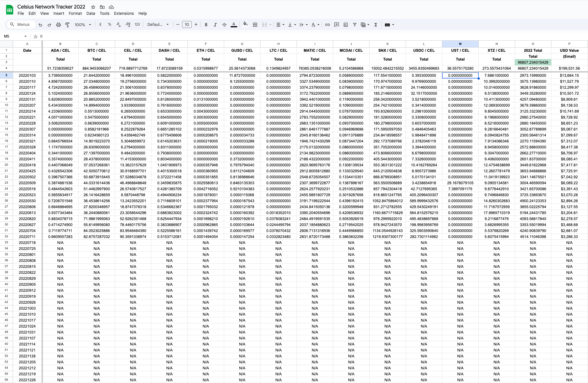This screenshot has width=588, height=383.
Task: Open the Format menu
Action: (x=75, y=13)
